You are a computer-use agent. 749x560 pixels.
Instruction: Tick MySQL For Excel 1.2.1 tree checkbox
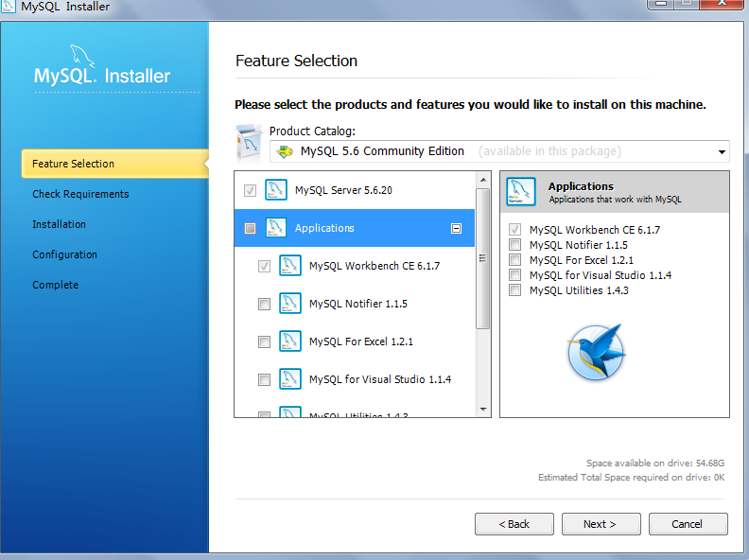[264, 341]
